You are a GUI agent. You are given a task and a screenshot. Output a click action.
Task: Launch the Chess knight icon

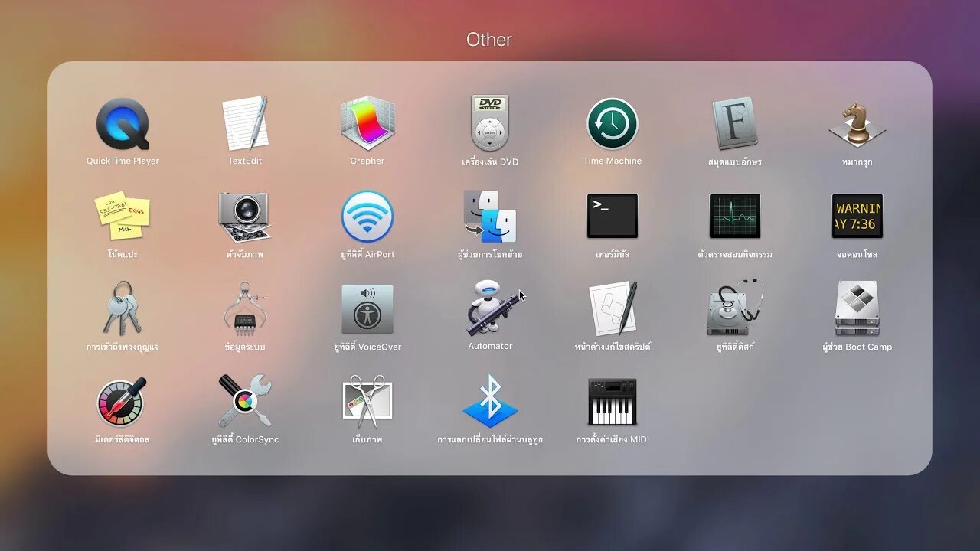point(857,123)
